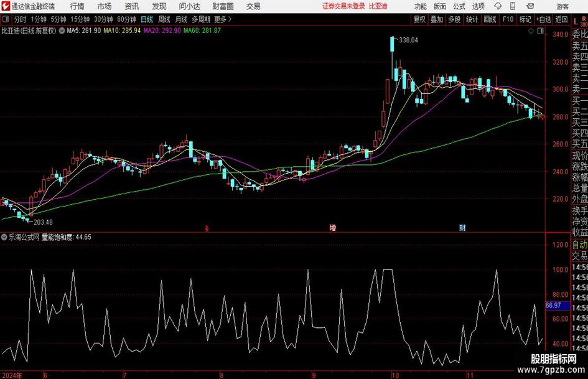588x379 pixels.
Task: Toggle side panel icon next to diamond
Action: click(x=540, y=31)
